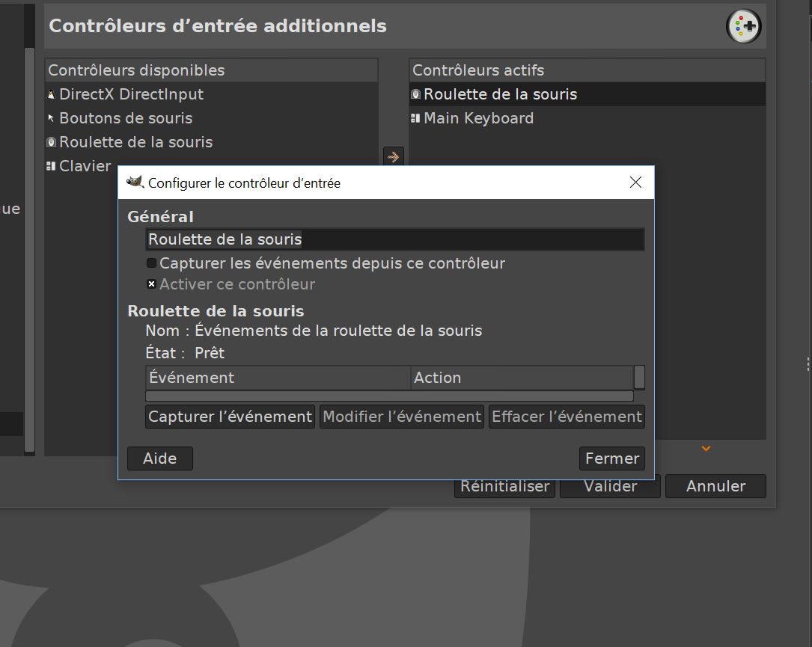Click the controller name input field
The width and height of the screenshot is (812, 647).
click(395, 239)
